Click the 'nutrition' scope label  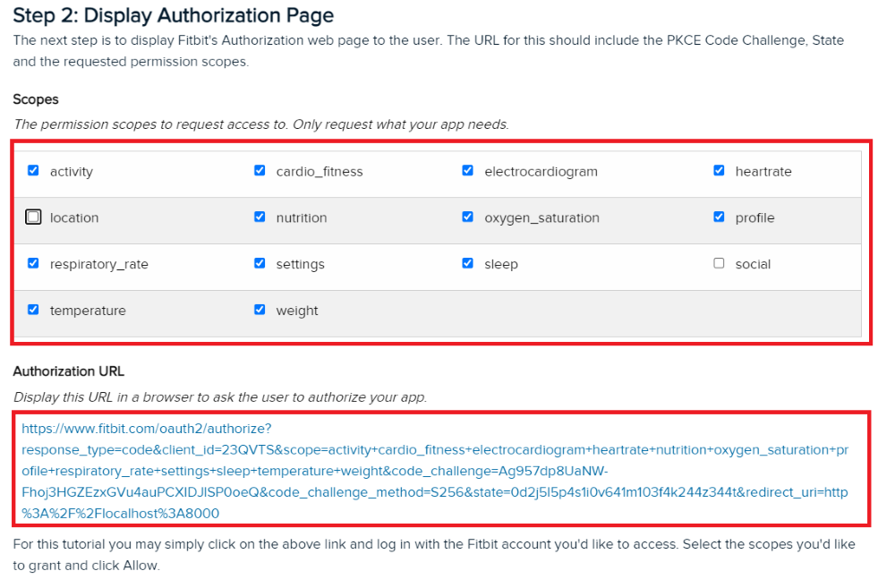pos(302,218)
